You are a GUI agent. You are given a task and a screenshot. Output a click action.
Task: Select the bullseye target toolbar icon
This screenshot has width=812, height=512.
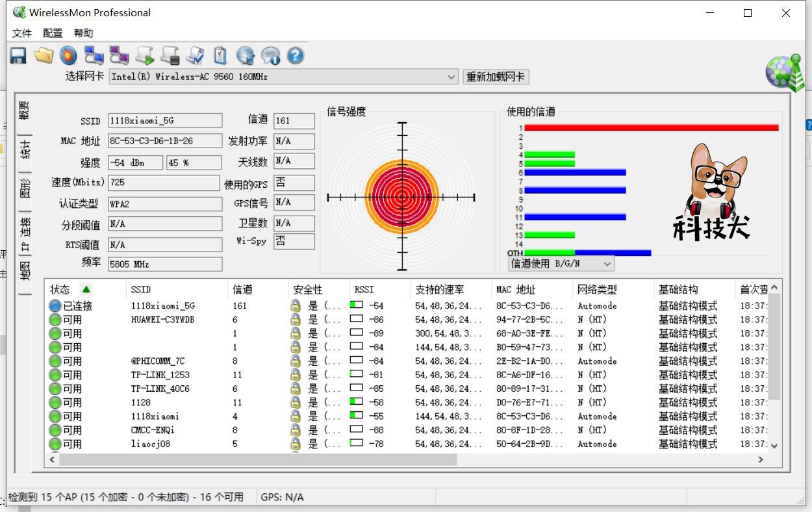coord(68,56)
